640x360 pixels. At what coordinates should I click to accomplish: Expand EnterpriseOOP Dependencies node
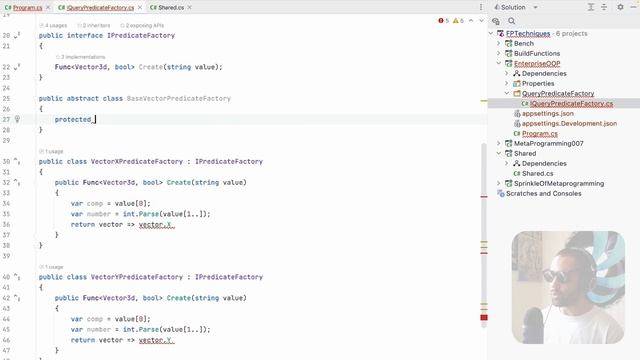[507, 73]
